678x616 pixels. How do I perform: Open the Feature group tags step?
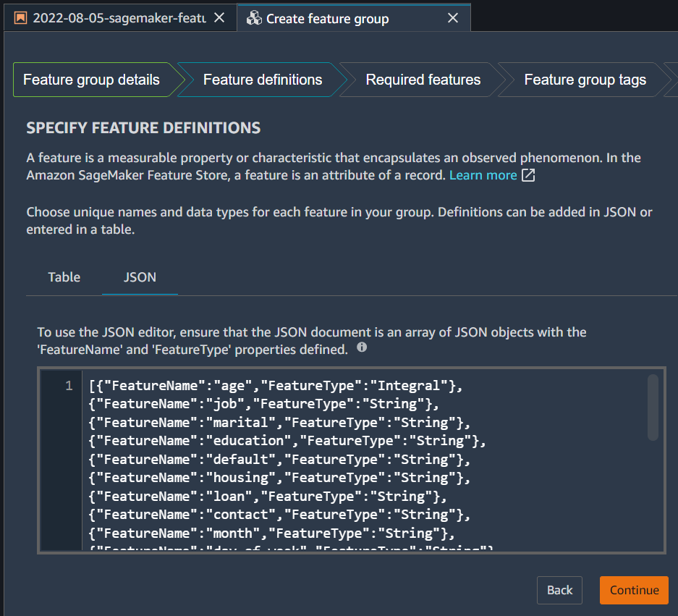coord(585,80)
